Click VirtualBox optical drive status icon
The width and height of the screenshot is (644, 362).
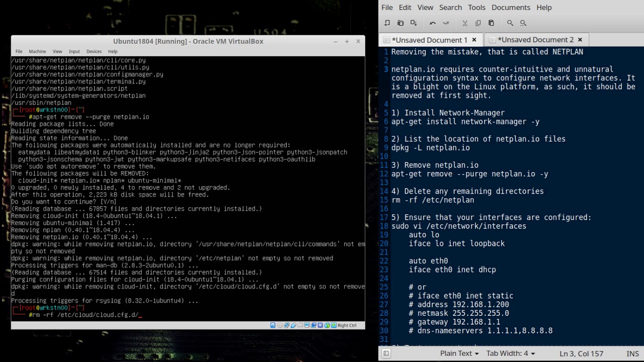[x=280, y=325]
